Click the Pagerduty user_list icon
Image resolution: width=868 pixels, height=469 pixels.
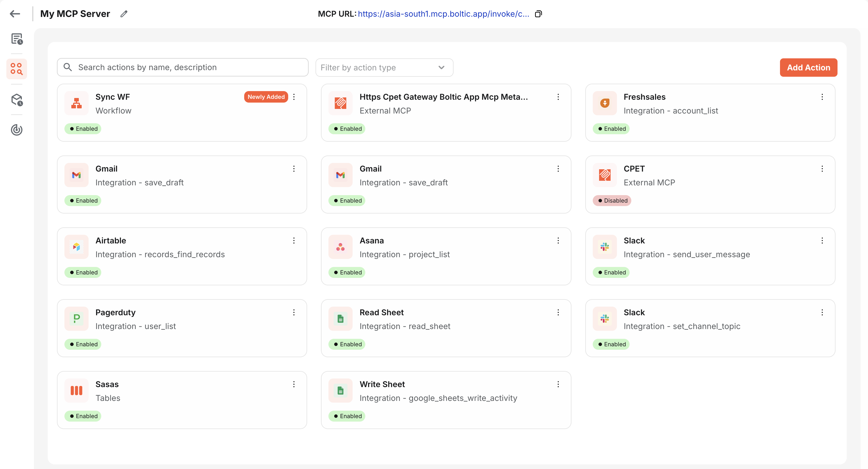(x=76, y=318)
